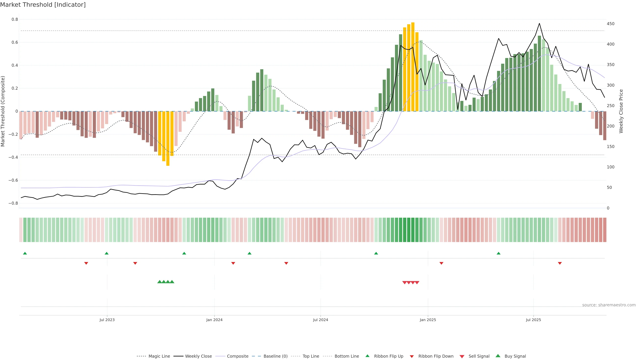Click the flip-up triangle between Jan and Jul 2025
The height and width of the screenshot is (362, 644).
click(x=498, y=253)
